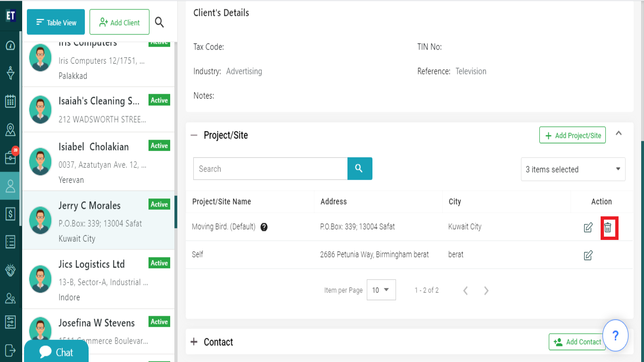644x362 pixels.
Task: Click the ET logo
Action: coord(10,16)
